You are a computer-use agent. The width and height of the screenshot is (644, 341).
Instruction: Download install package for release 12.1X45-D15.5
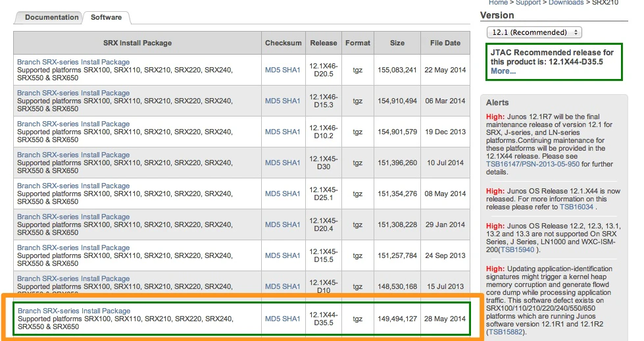[73, 248]
